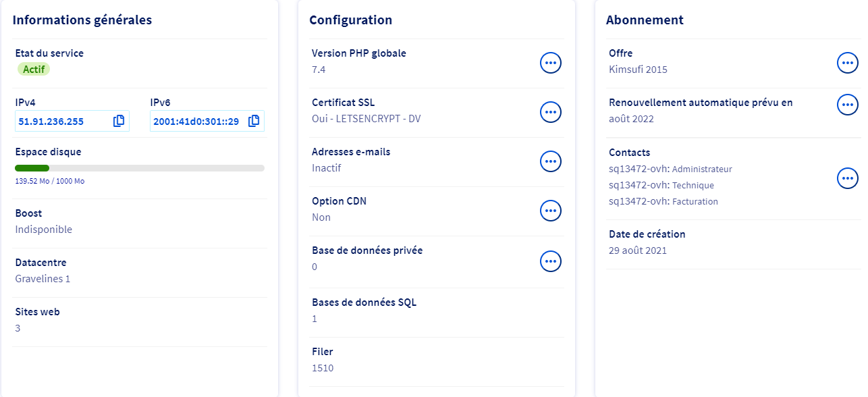Screen dimensions: 868x397
Task: Click the Gravelines 1 datacentre value
Action: 43,279
